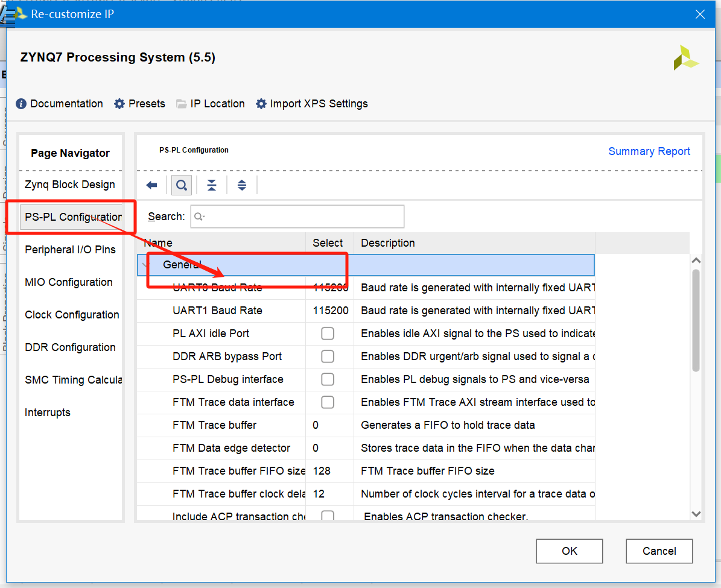Screen dimensions: 721x588
Task: Select MIO Configuration page
Action: click(69, 282)
